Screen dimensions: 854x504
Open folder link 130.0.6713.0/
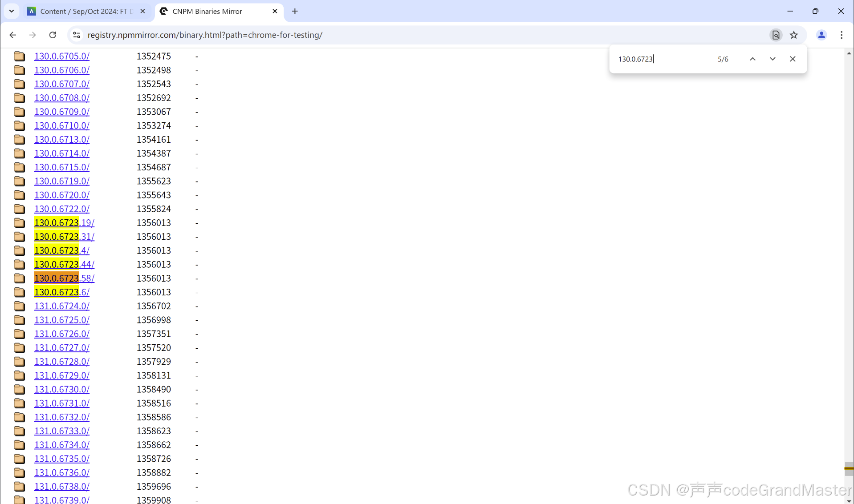62,139
